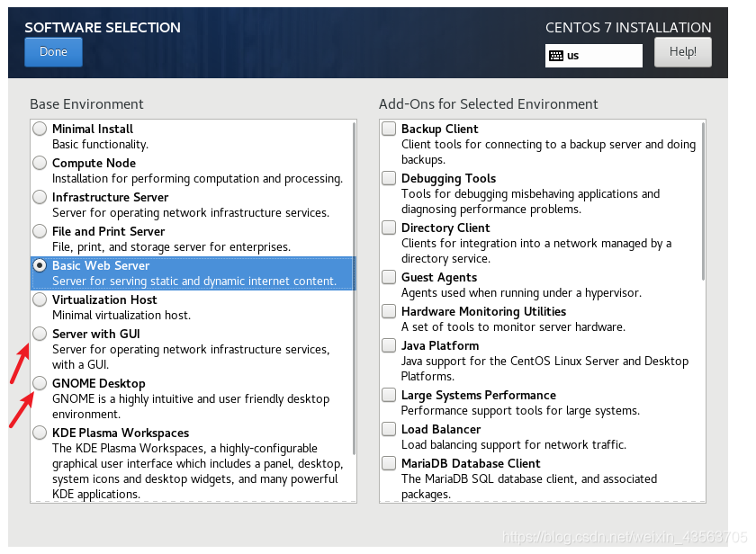Viewport: 756px width, 554px height.
Task: Click 'Performance support tools for large systems.'
Action: point(520,411)
